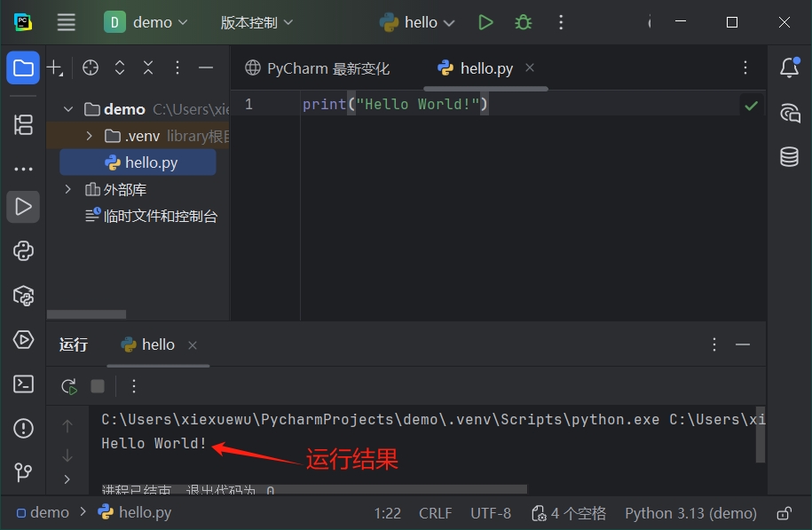Screen dimensions: 812x530
Task: Open AI Assistant tool window
Action: [789, 113]
